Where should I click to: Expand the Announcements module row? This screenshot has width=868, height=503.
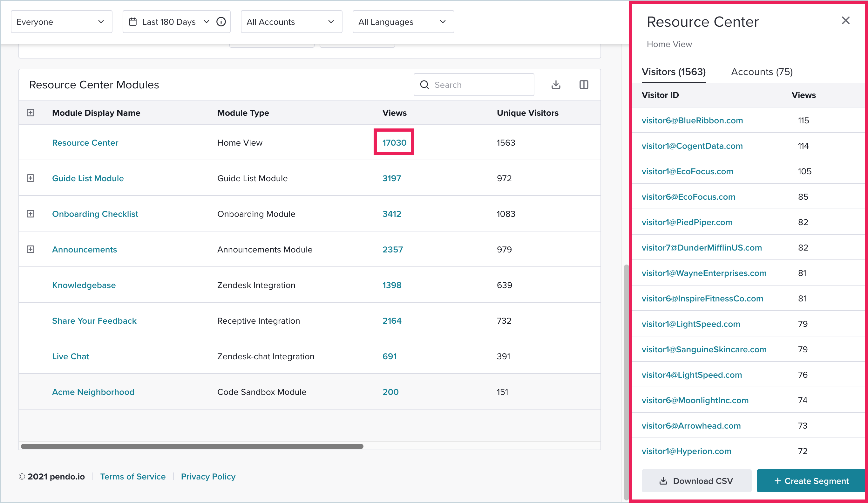click(31, 249)
